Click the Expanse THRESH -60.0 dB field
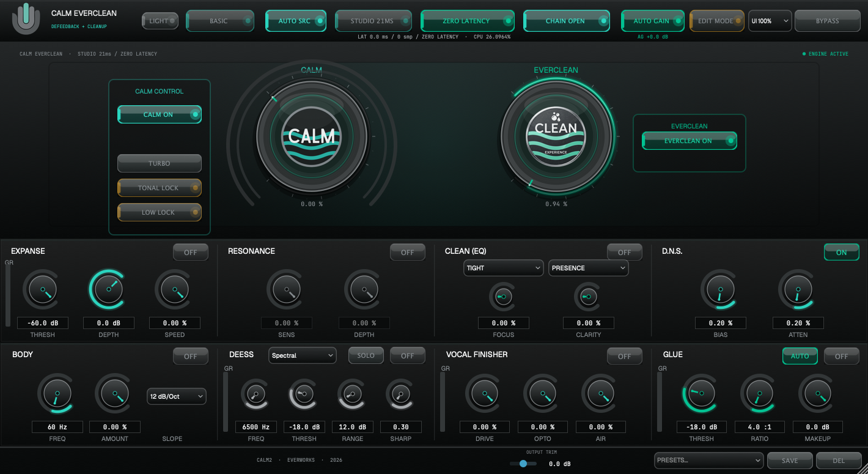 42,323
